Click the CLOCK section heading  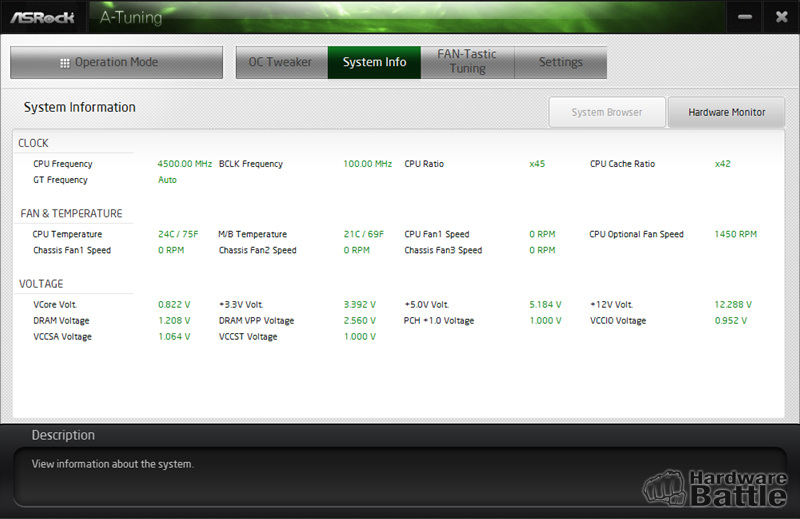(x=33, y=143)
